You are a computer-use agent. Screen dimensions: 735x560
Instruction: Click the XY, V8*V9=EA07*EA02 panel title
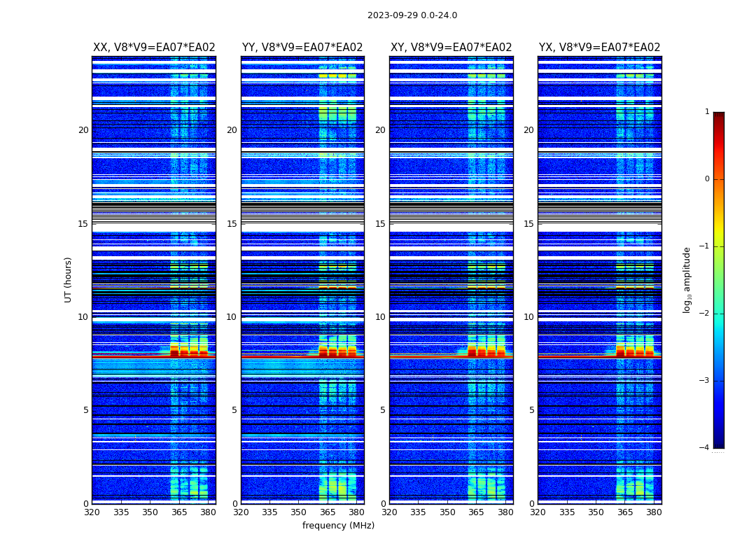pyautogui.click(x=451, y=48)
